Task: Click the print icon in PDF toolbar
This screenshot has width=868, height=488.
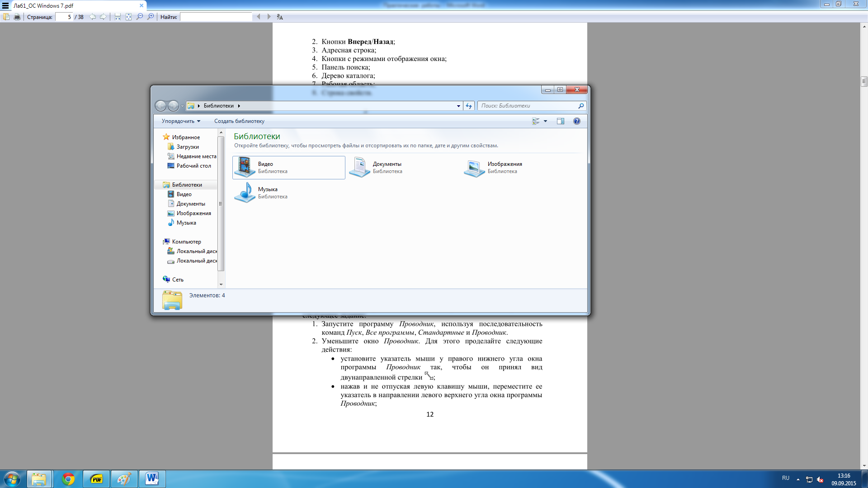Action: (x=17, y=17)
